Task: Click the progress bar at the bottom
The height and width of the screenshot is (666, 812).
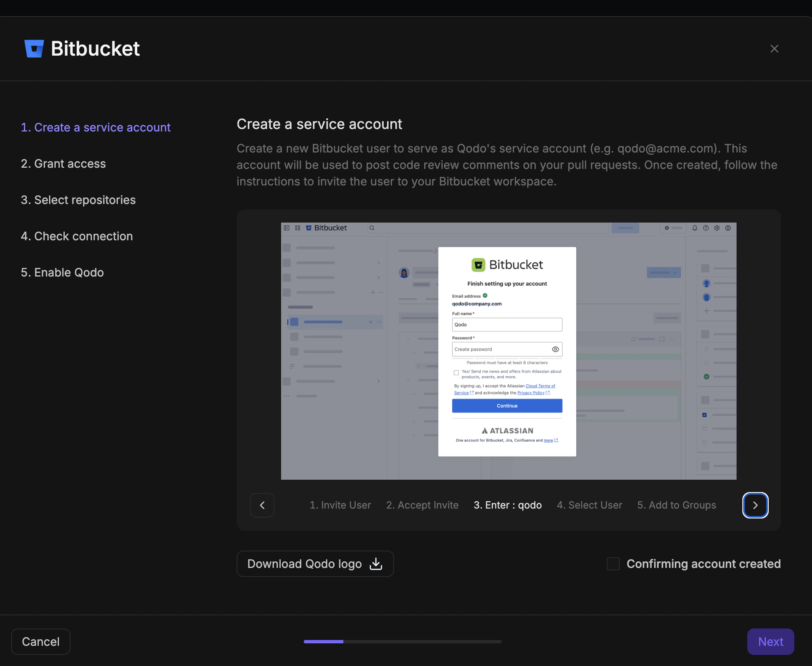Action: [x=403, y=642]
